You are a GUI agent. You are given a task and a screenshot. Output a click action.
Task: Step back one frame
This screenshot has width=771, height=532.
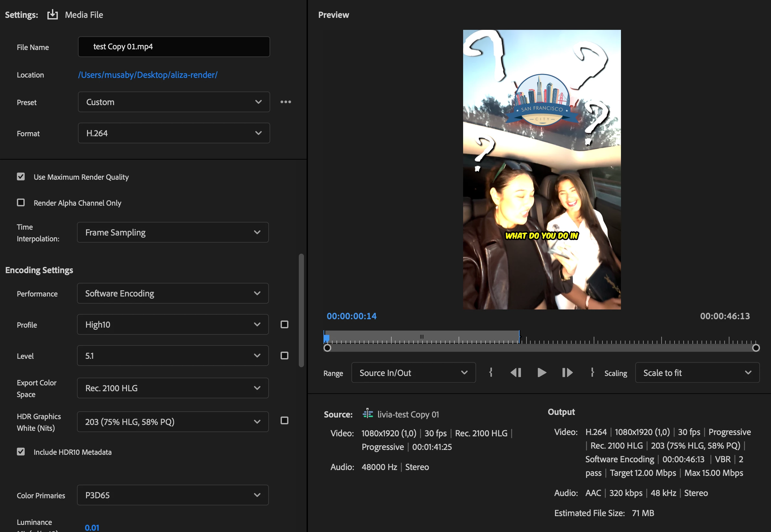click(516, 372)
